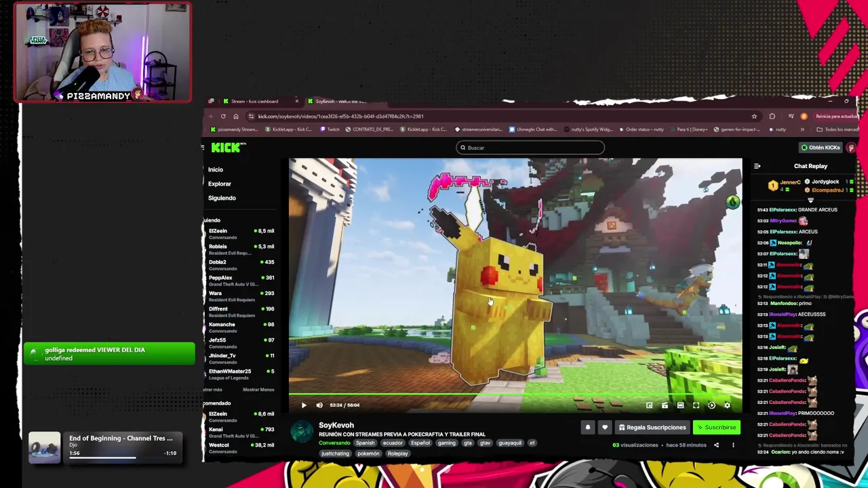Expand the chat leaderboard arrow
This screenshot has width=868, height=488.
click(x=810, y=201)
